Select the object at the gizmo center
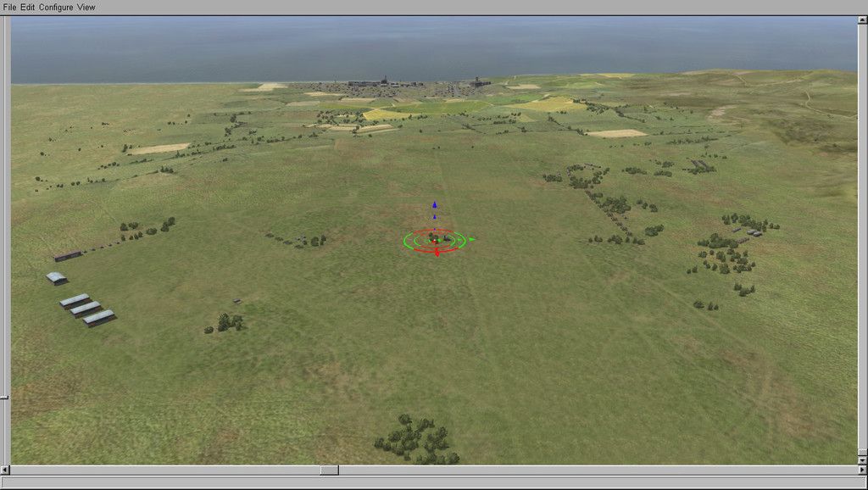 pos(435,240)
